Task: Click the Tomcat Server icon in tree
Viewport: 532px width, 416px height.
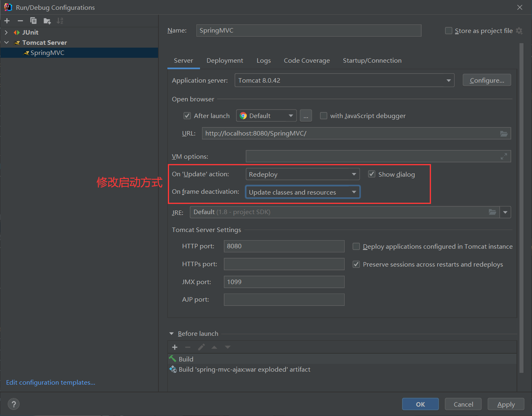Action: coord(17,43)
